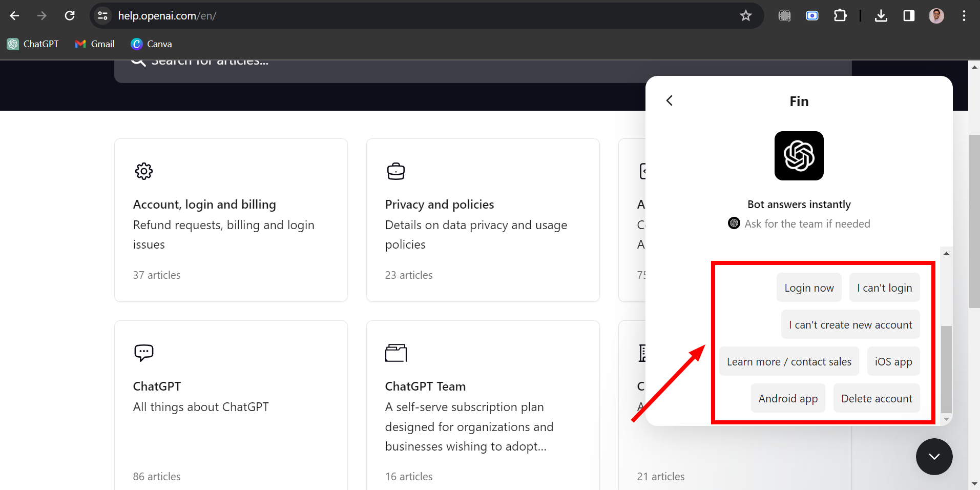980x490 pixels.
Task: Choose the iOS app quick reply
Action: (893, 361)
